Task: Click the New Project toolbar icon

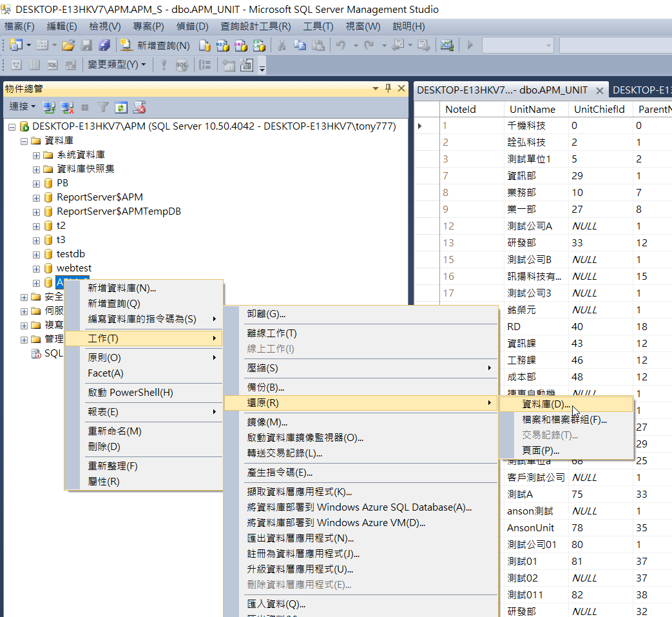Action: click(16, 44)
